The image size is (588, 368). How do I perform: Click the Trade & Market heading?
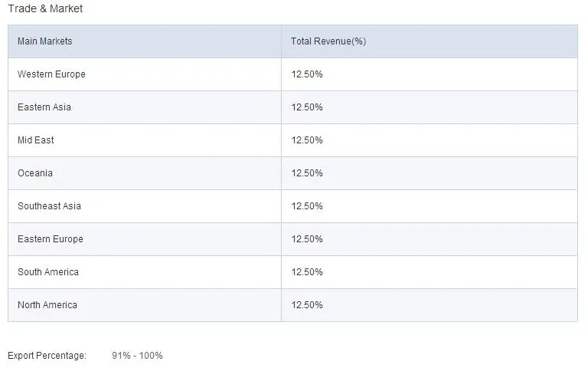[x=45, y=8]
